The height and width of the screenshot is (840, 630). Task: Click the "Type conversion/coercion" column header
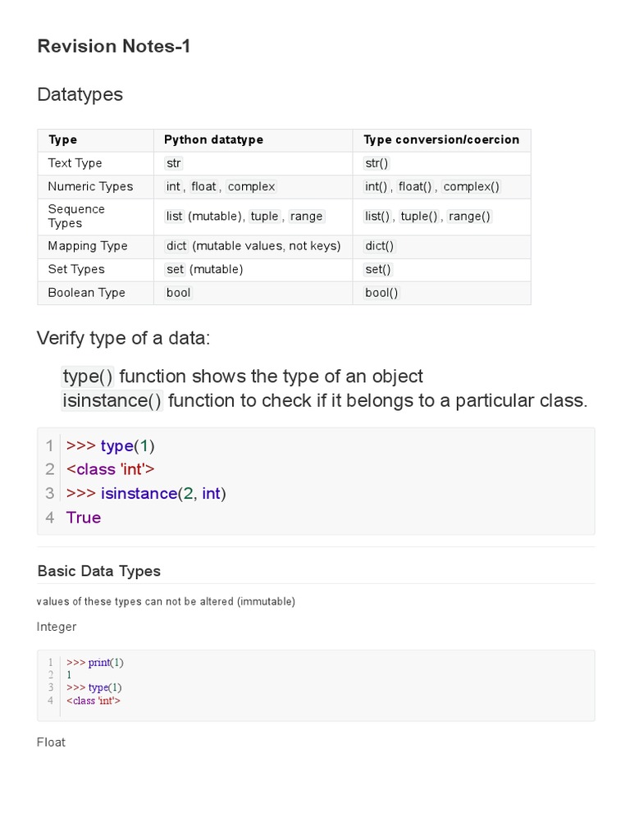(441, 139)
